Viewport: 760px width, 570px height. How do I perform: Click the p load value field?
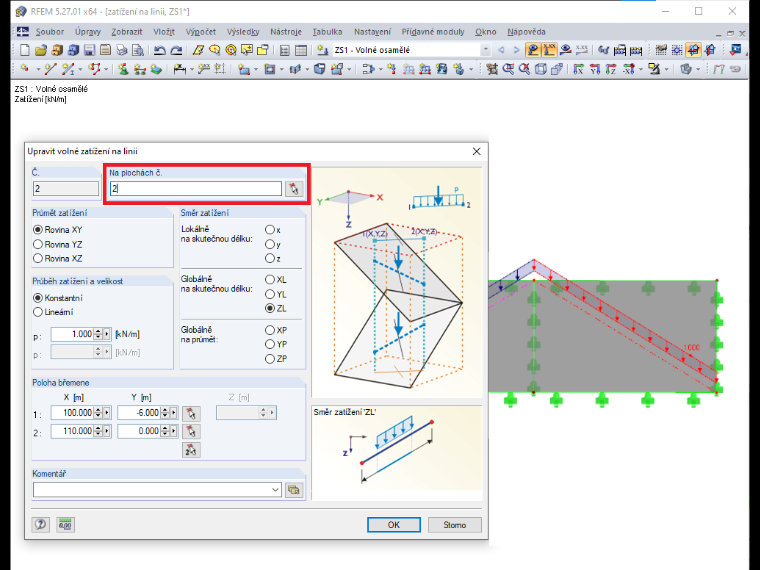tap(72, 334)
